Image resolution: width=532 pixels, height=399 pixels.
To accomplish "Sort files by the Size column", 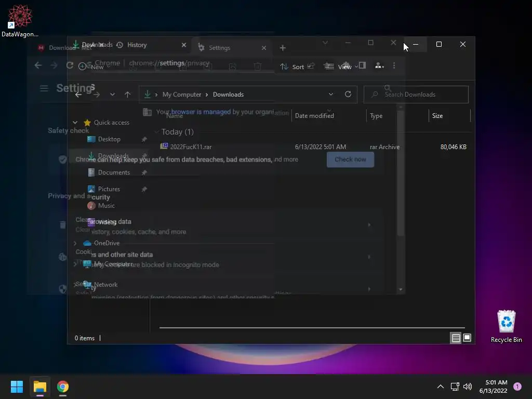I will pos(437,116).
